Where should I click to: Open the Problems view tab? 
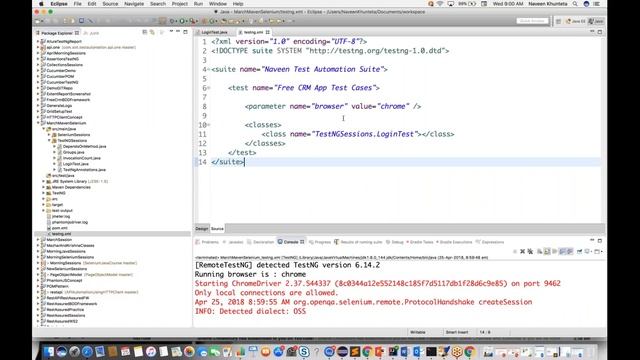pos(207,242)
